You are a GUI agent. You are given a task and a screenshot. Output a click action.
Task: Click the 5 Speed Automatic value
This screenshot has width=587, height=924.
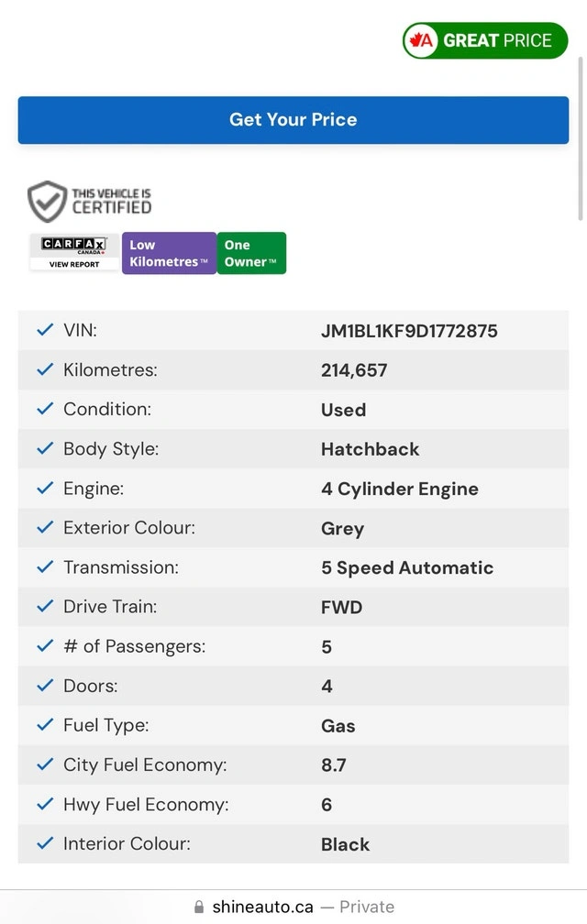click(x=407, y=567)
